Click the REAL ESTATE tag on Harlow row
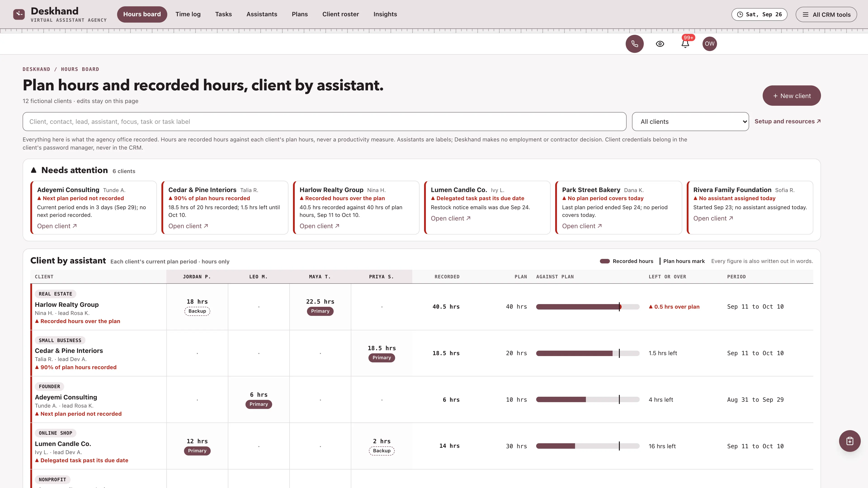Viewport: 868px width, 488px height. [x=55, y=294]
